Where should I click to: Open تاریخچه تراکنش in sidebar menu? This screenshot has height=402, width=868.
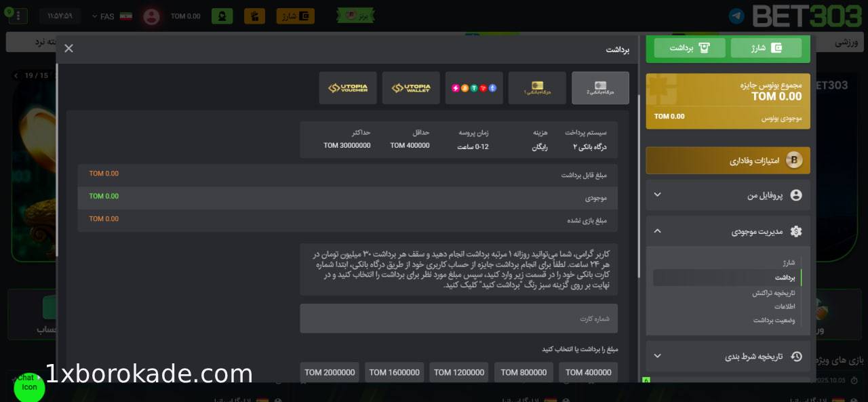point(773,293)
